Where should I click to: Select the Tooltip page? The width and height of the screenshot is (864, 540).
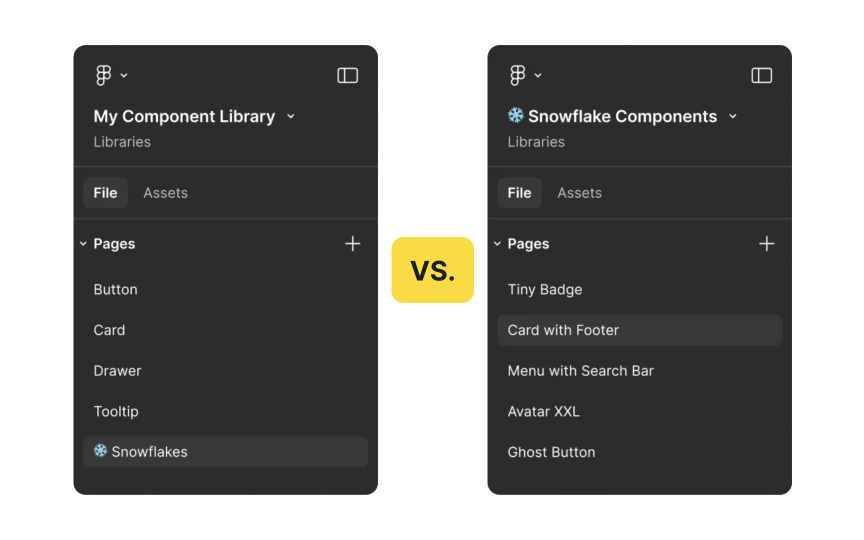[x=116, y=411]
